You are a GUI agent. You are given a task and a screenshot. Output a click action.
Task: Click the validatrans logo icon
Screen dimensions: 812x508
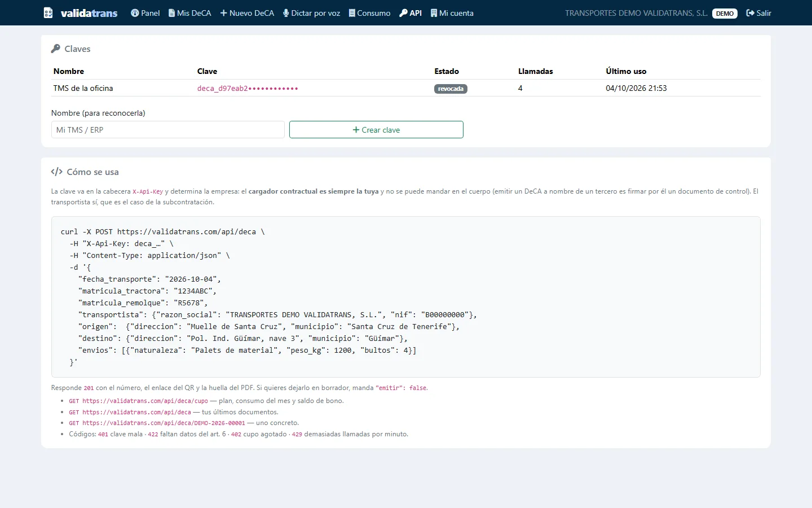click(x=48, y=13)
